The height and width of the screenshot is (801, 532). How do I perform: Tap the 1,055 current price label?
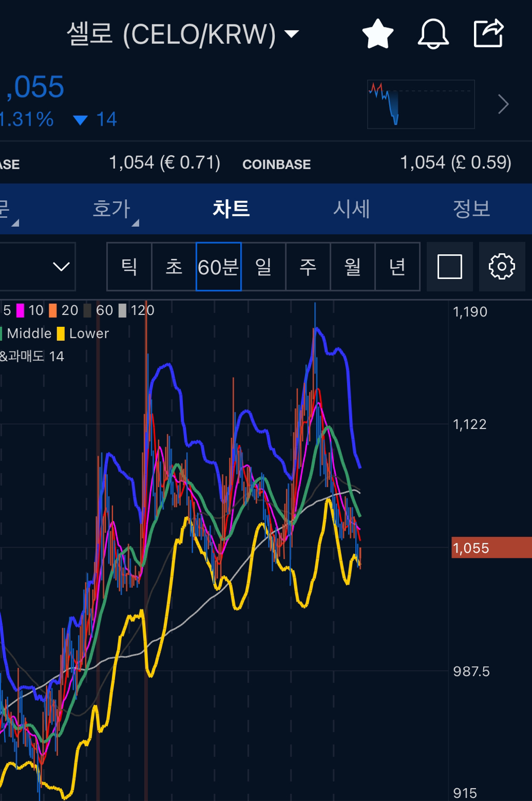[491, 548]
